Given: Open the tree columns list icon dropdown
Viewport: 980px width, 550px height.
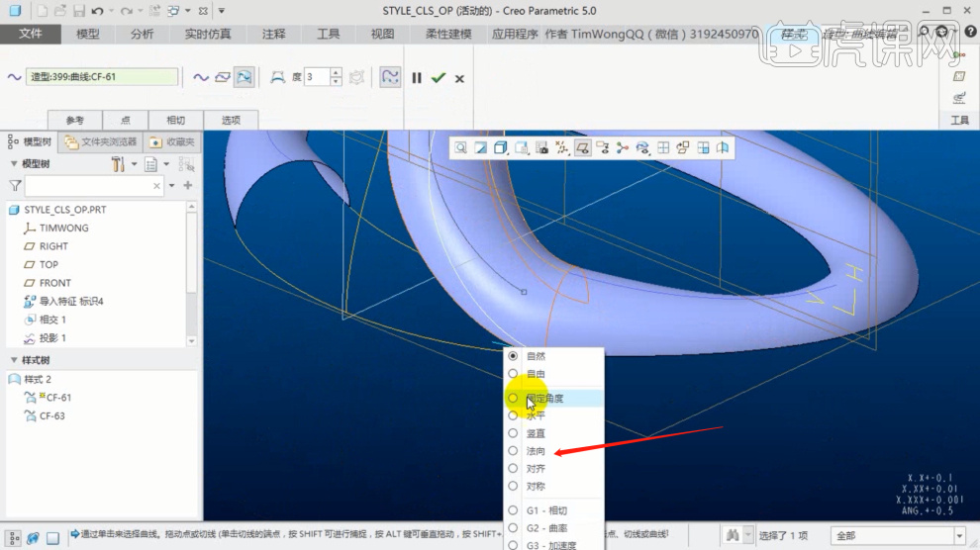Looking at the screenshot, I should (166, 164).
